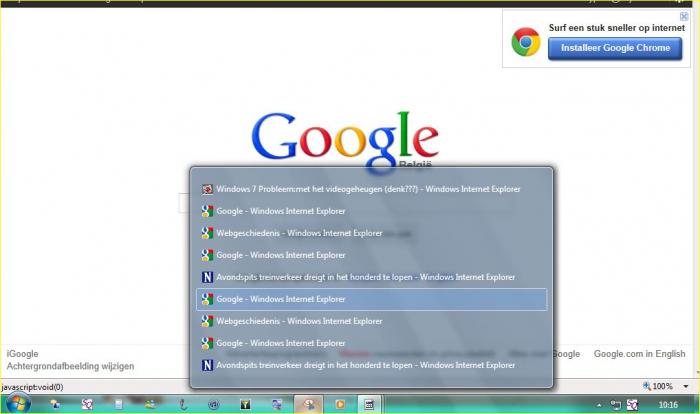Click the zoom magnifier icon in status bar
This screenshot has width=700, height=414.
pyautogui.click(x=646, y=386)
